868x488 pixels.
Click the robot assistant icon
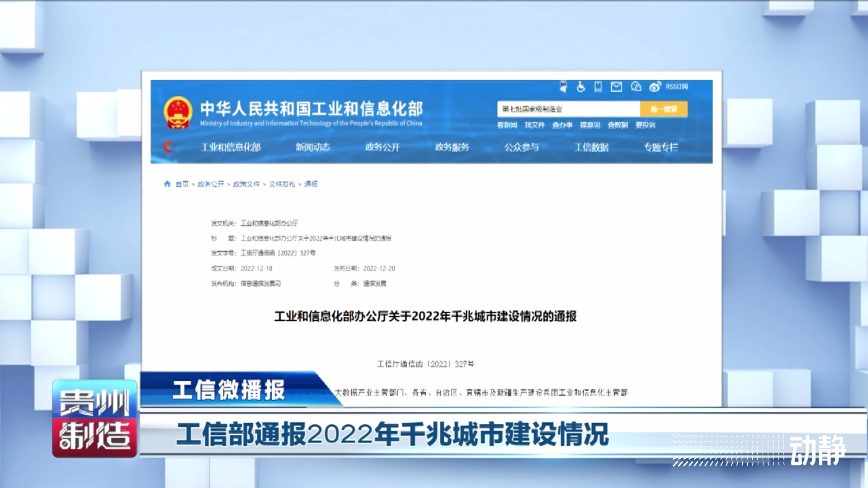click(563, 86)
